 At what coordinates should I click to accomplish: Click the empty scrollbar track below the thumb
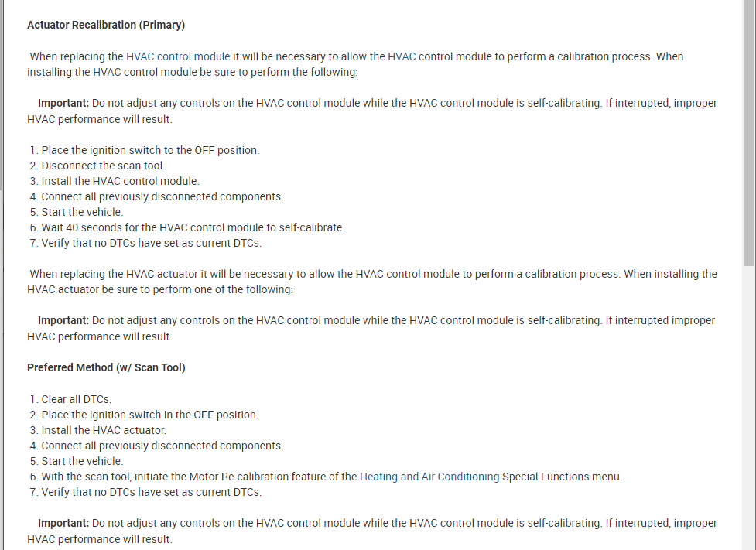[x=748, y=402]
